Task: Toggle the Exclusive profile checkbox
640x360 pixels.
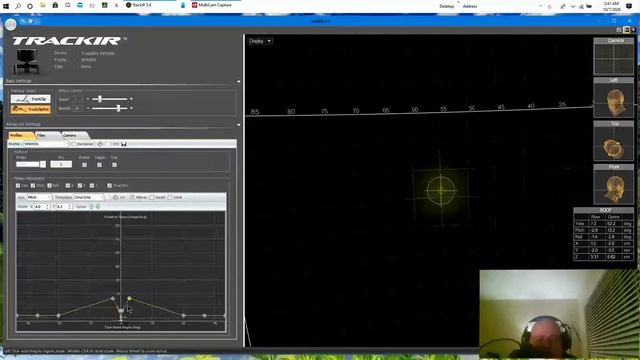Action: [x=73, y=144]
